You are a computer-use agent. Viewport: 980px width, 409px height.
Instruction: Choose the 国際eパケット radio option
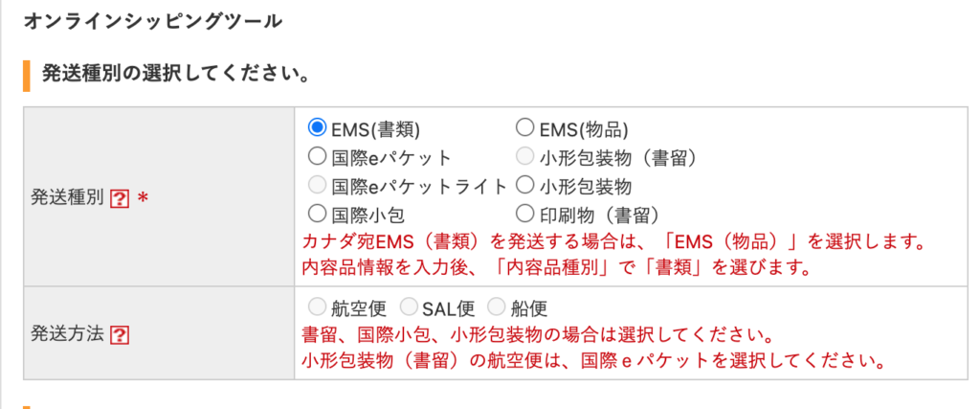point(318,157)
